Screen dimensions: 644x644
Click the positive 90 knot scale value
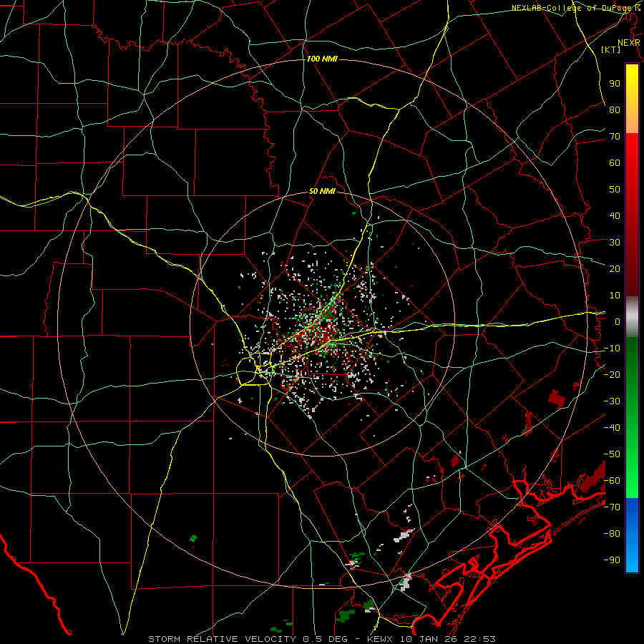(615, 84)
